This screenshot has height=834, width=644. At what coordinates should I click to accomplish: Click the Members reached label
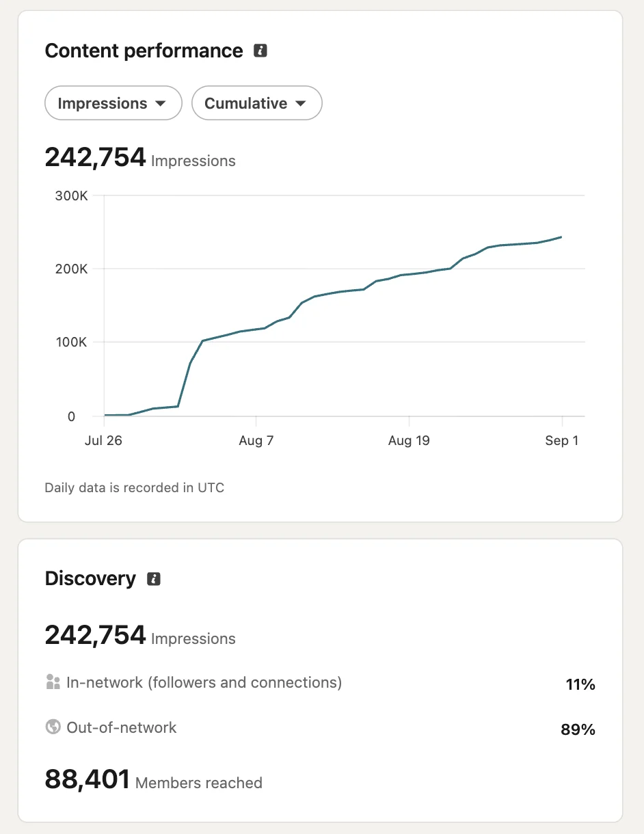click(x=199, y=783)
